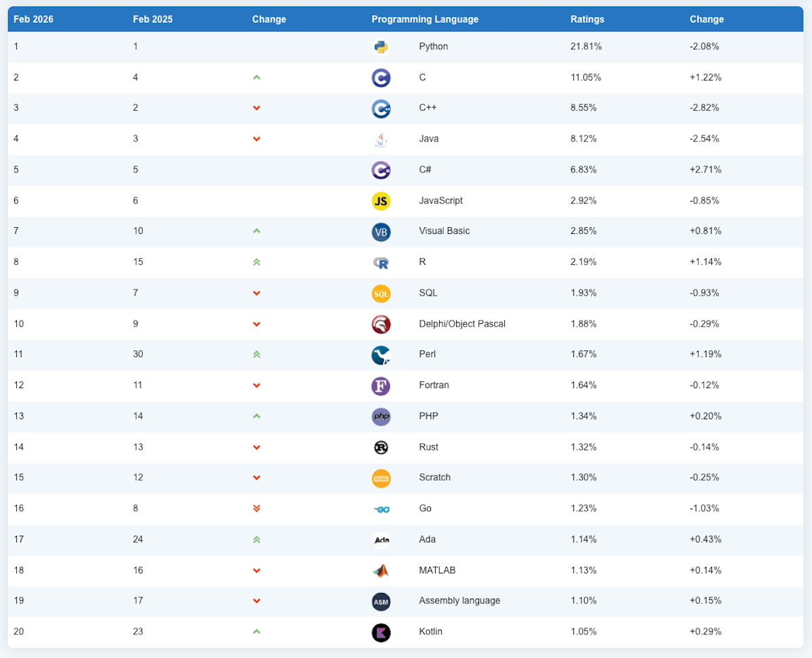This screenshot has width=812, height=658.
Task: Click the Python rating 21.81% cell
Action: (x=586, y=47)
